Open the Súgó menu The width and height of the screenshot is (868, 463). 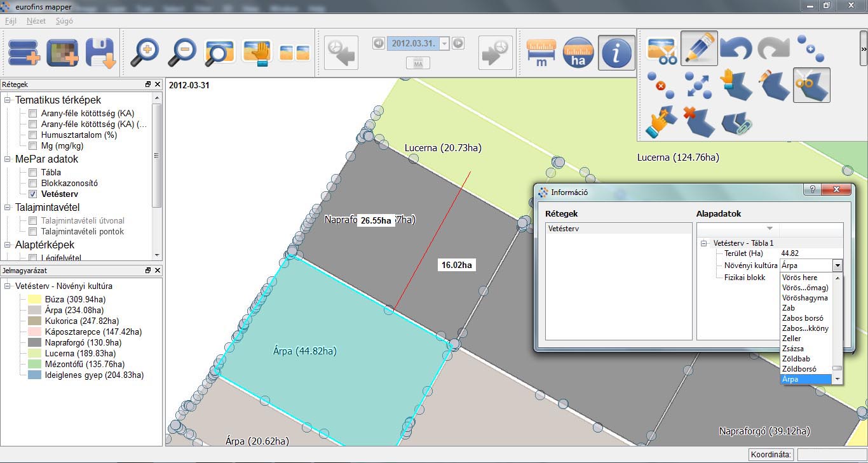click(x=64, y=21)
